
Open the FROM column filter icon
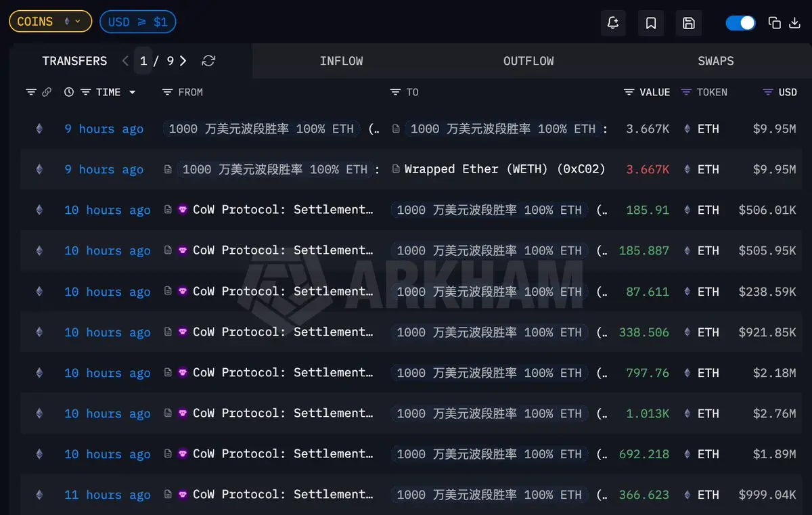[168, 92]
